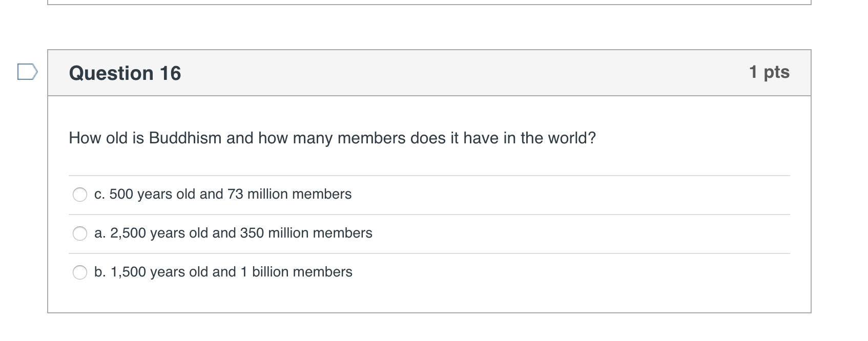The width and height of the screenshot is (868, 341).
Task: Pick radio button for 1,500 years option
Action: coord(80,272)
